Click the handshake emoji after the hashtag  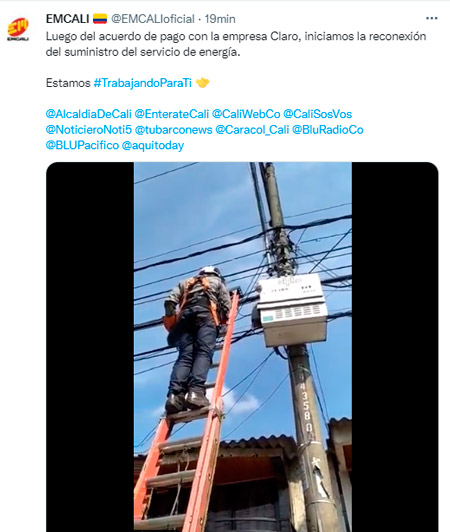(x=202, y=83)
